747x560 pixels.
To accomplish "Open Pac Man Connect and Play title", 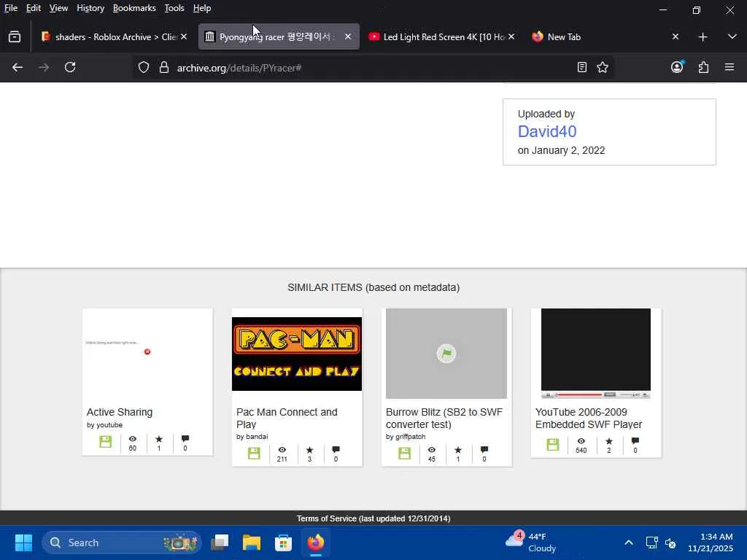I will [x=287, y=418].
